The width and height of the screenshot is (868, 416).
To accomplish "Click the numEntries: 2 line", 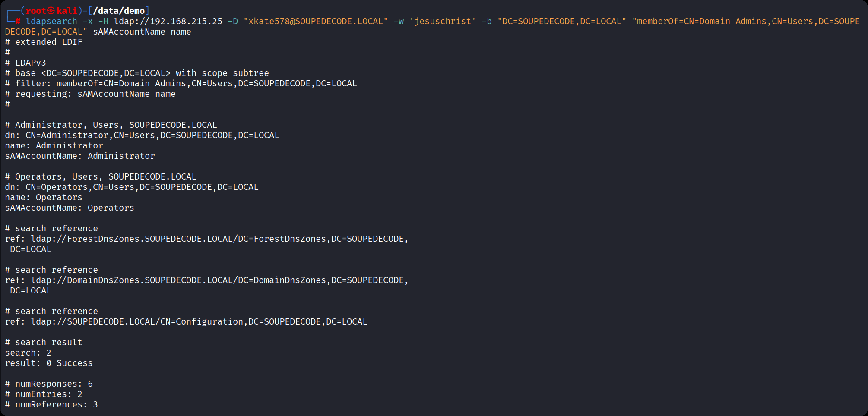I will click(44, 394).
